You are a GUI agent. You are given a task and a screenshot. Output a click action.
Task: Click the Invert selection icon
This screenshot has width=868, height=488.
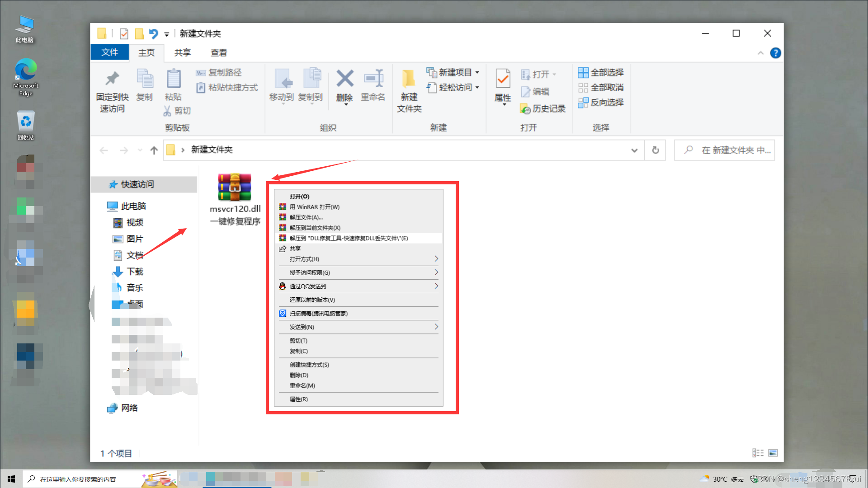pos(583,103)
